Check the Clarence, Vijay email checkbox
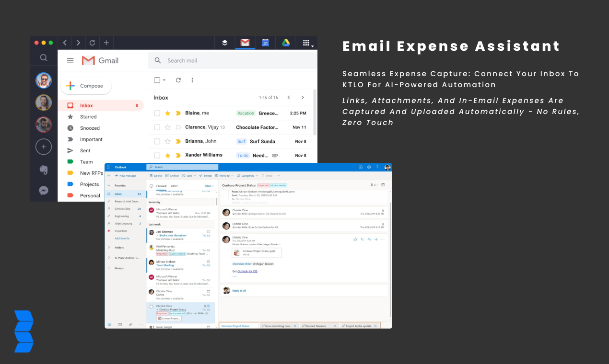Screen dimensions: 609x364 157,127
